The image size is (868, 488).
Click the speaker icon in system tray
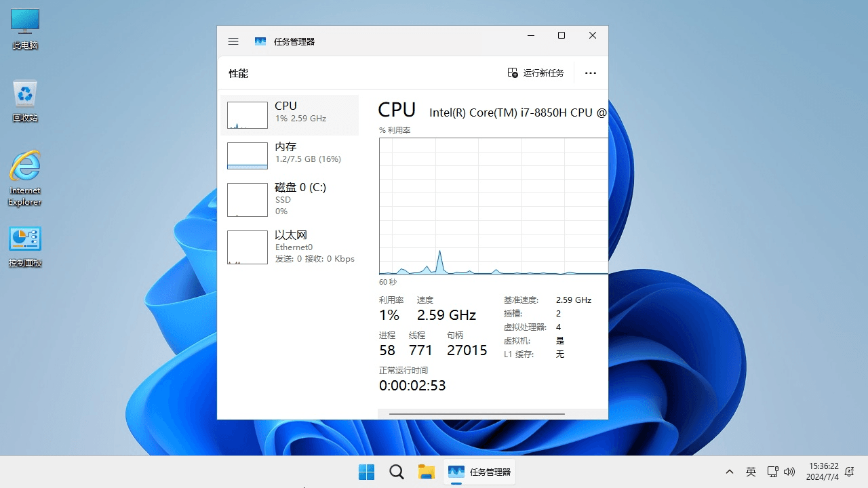[x=790, y=471]
